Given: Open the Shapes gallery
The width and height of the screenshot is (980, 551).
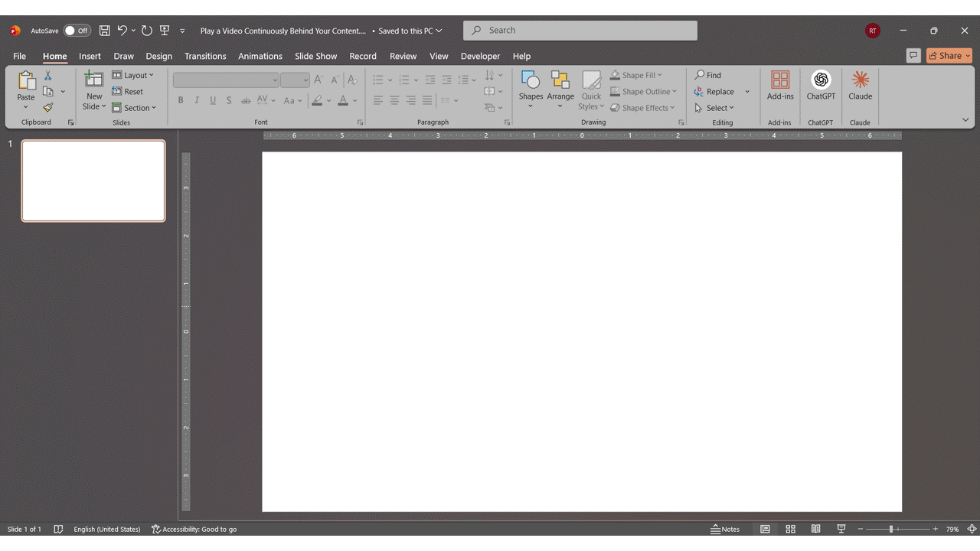Looking at the screenshot, I should click(531, 89).
